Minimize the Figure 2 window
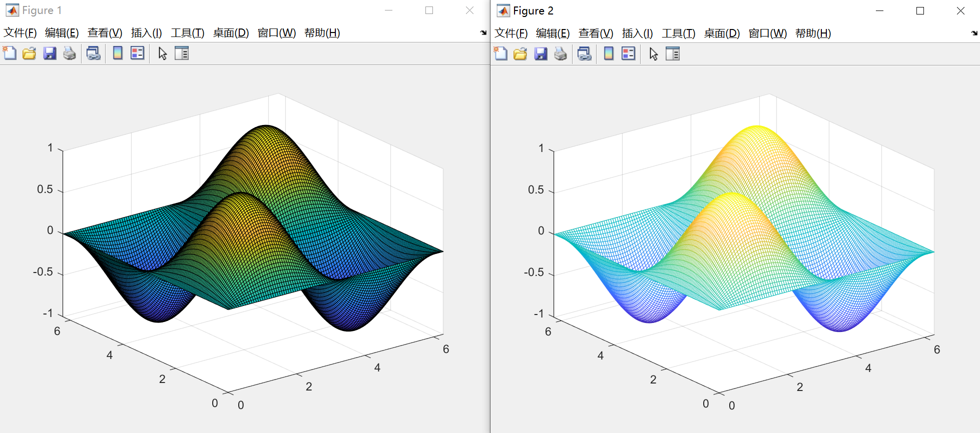The image size is (980, 433). click(x=879, y=11)
